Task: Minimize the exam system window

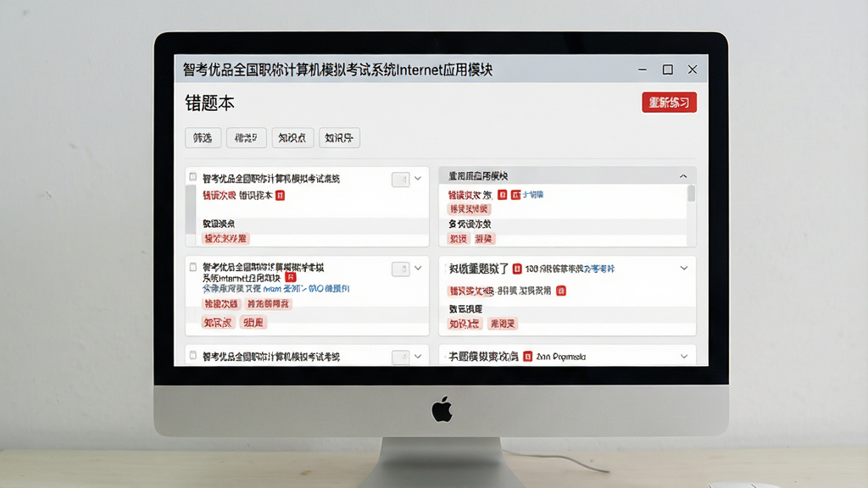Action: pyautogui.click(x=643, y=69)
